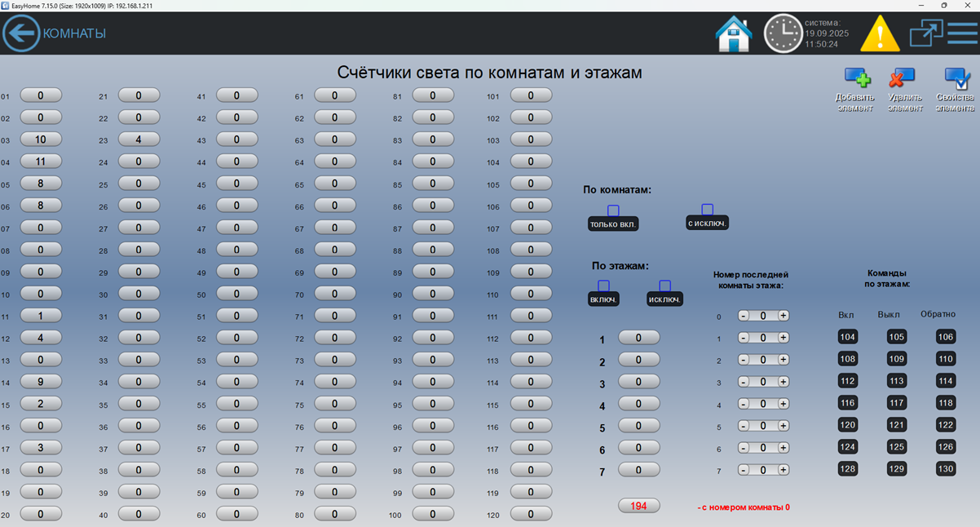The width and height of the screenshot is (980, 527).
Task: Click the Добавить элемент icon
Action: (x=856, y=79)
